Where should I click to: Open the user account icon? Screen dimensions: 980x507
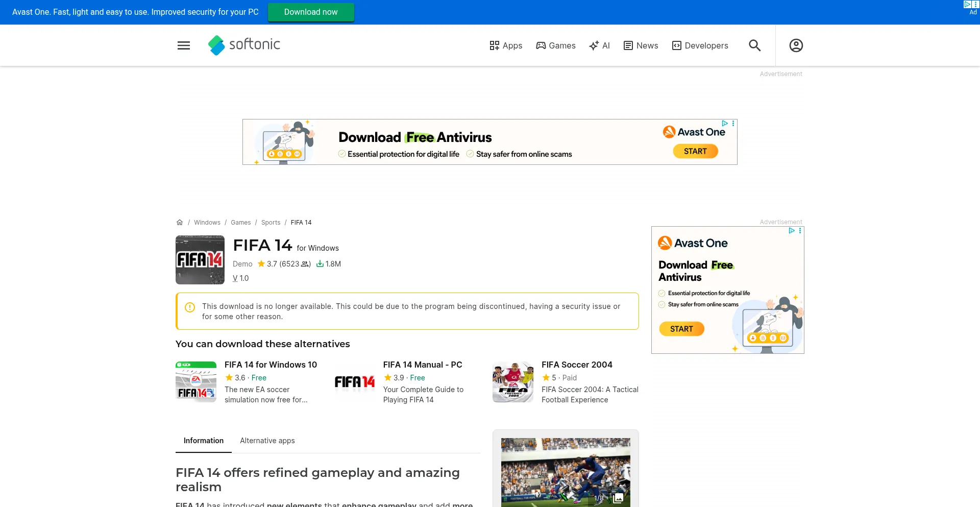click(x=796, y=45)
